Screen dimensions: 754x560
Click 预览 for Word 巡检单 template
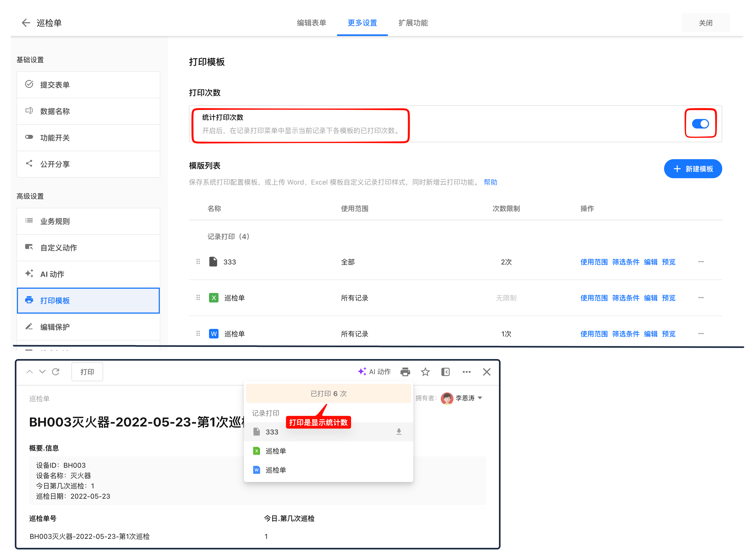click(669, 334)
